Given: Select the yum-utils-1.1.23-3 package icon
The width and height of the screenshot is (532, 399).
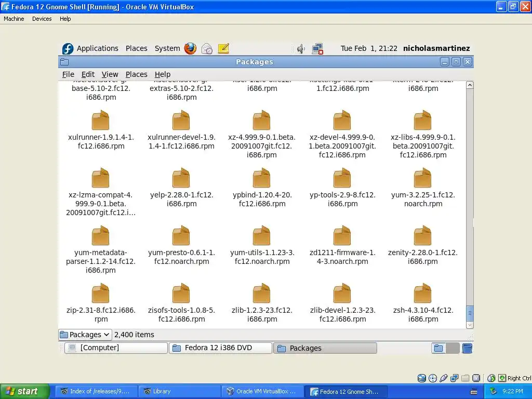Looking at the screenshot, I should point(262,235).
